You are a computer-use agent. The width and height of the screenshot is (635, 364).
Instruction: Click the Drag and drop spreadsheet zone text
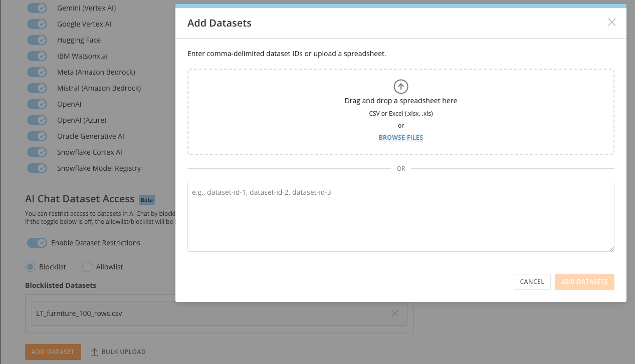pyautogui.click(x=401, y=101)
